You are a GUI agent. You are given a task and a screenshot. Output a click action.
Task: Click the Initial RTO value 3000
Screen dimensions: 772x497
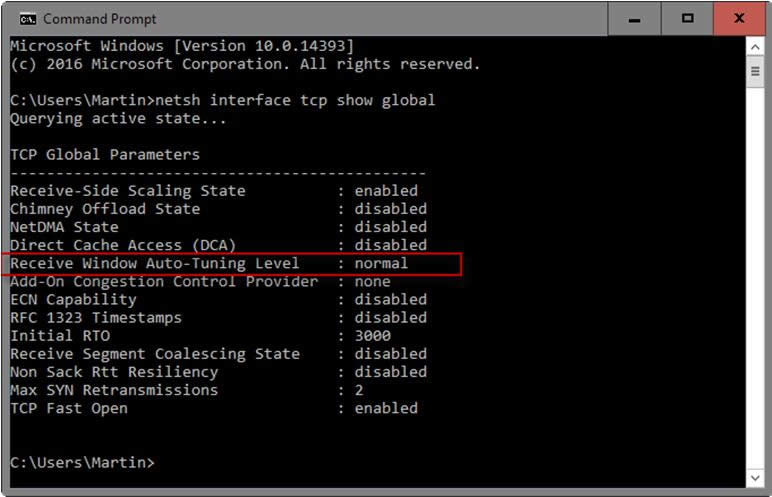[373, 336]
